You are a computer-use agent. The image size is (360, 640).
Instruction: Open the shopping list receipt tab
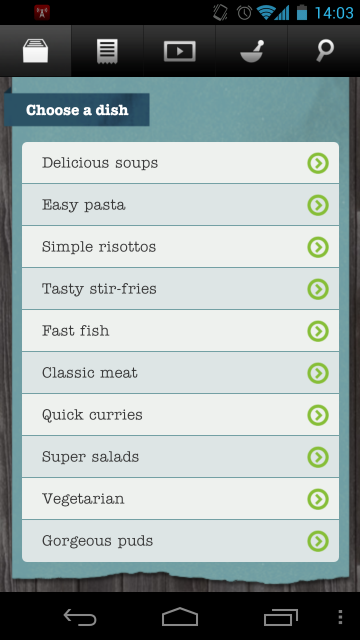click(x=107, y=51)
